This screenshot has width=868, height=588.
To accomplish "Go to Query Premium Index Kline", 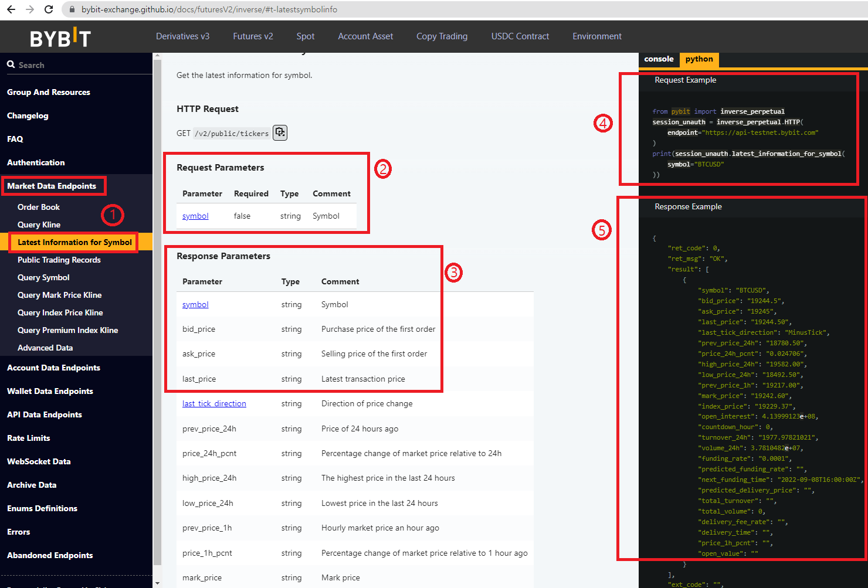I will 67,330.
